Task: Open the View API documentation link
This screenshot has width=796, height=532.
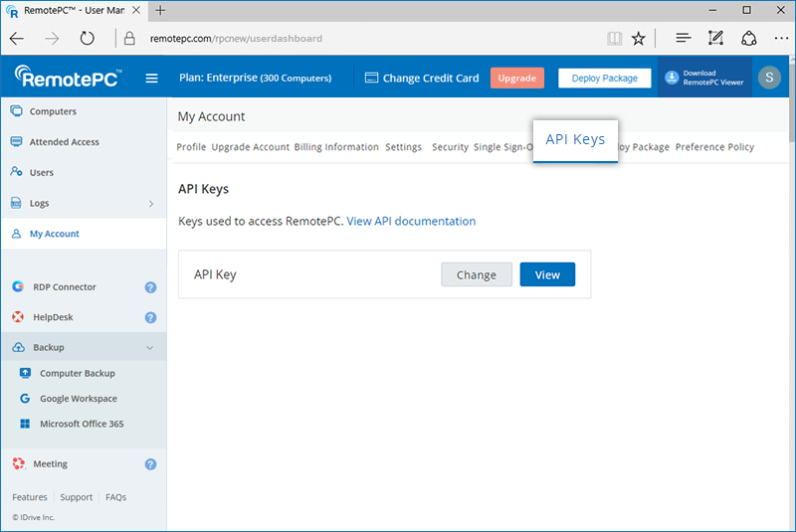Action: [x=411, y=221]
